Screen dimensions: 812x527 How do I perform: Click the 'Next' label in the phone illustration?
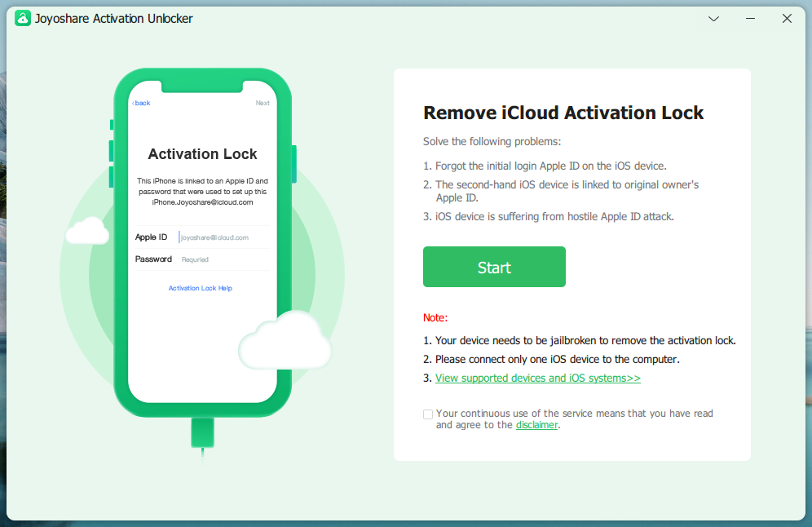coord(263,103)
